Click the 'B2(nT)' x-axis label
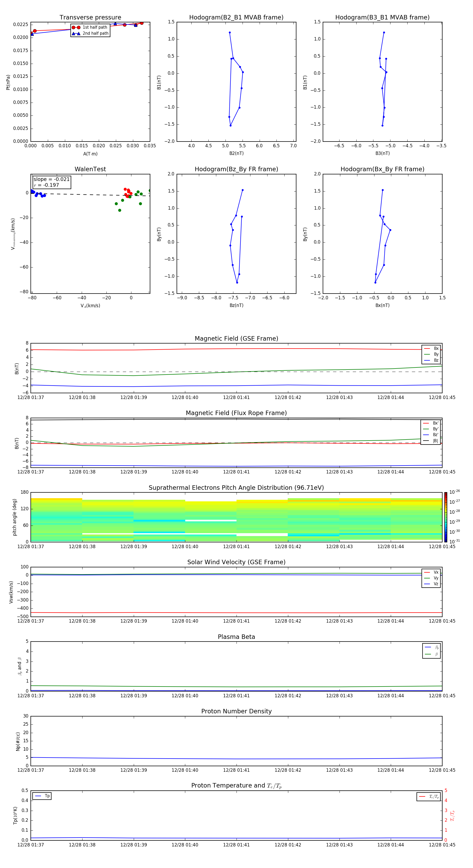 [x=236, y=153]
